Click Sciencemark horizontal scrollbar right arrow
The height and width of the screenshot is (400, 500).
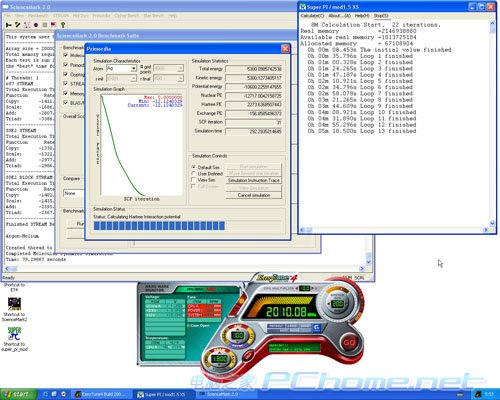(x=362, y=268)
